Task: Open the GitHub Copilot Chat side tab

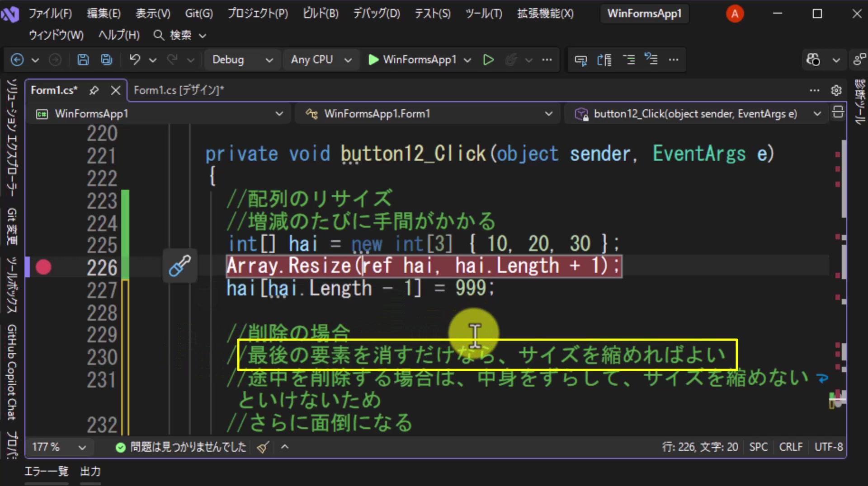Action: pyautogui.click(x=12, y=372)
